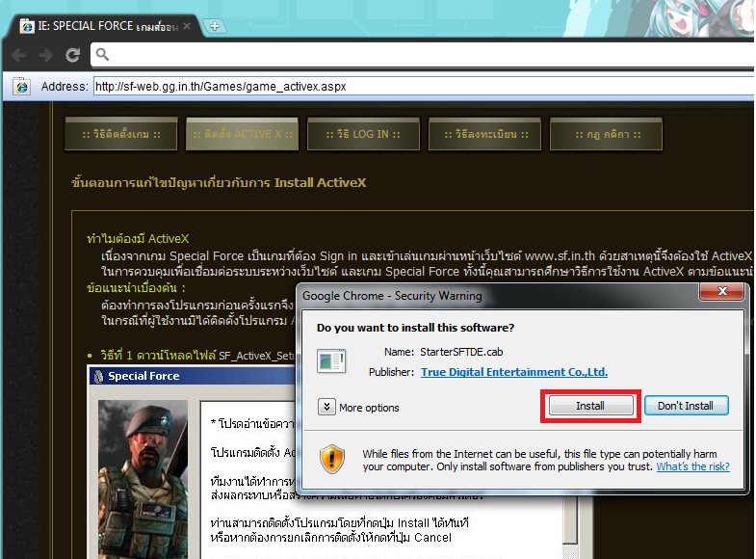Close the Security Warning dialog
Screen dimensions: 756x559
point(721,291)
